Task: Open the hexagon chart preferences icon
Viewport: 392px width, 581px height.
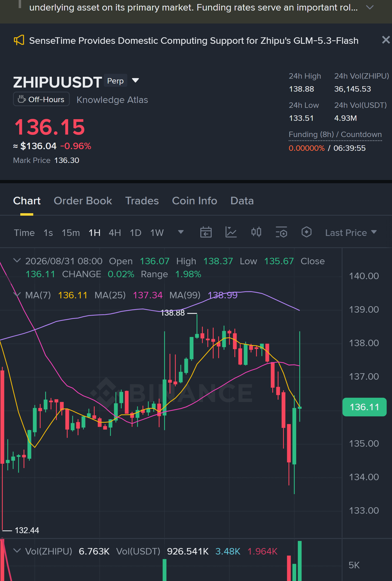Action: coord(306,232)
